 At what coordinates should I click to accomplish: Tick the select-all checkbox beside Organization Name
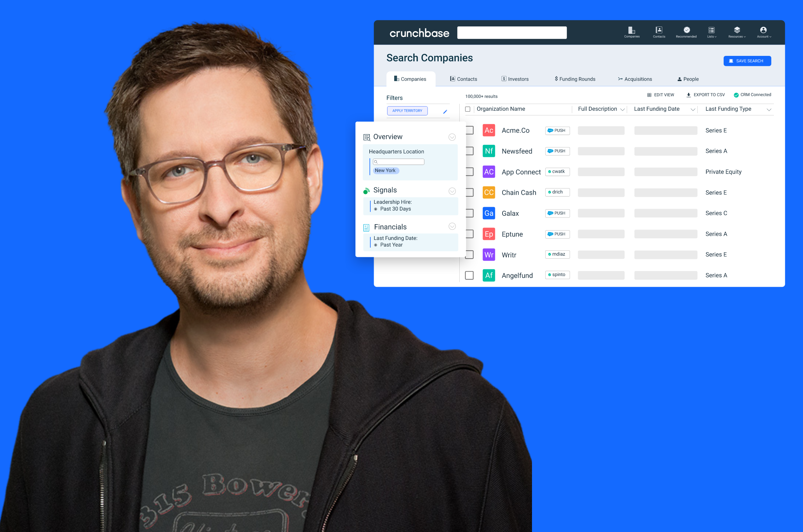click(467, 109)
